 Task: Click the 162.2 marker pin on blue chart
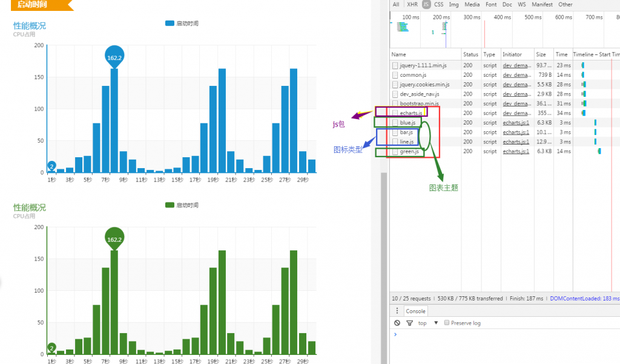pos(114,57)
